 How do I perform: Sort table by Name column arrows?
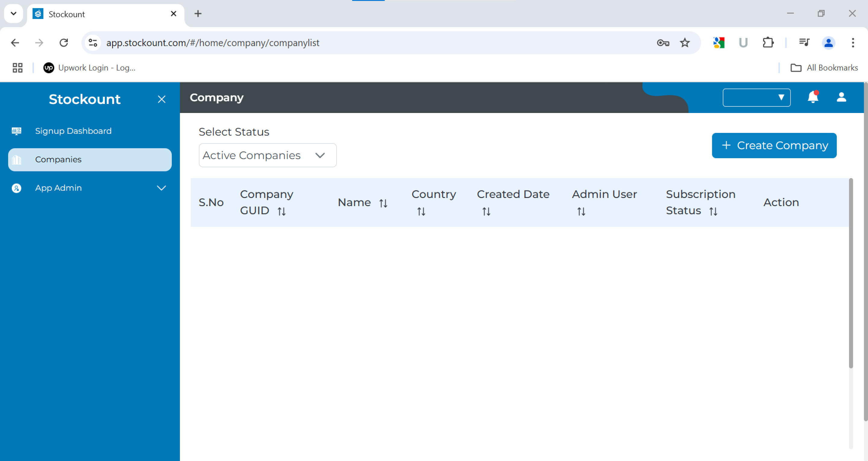click(x=383, y=203)
